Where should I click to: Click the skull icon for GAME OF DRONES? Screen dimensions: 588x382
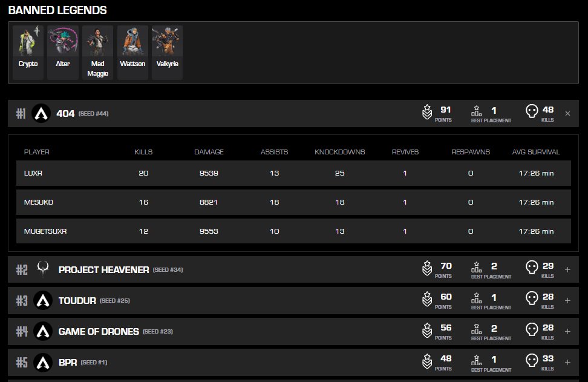pyautogui.click(x=532, y=329)
